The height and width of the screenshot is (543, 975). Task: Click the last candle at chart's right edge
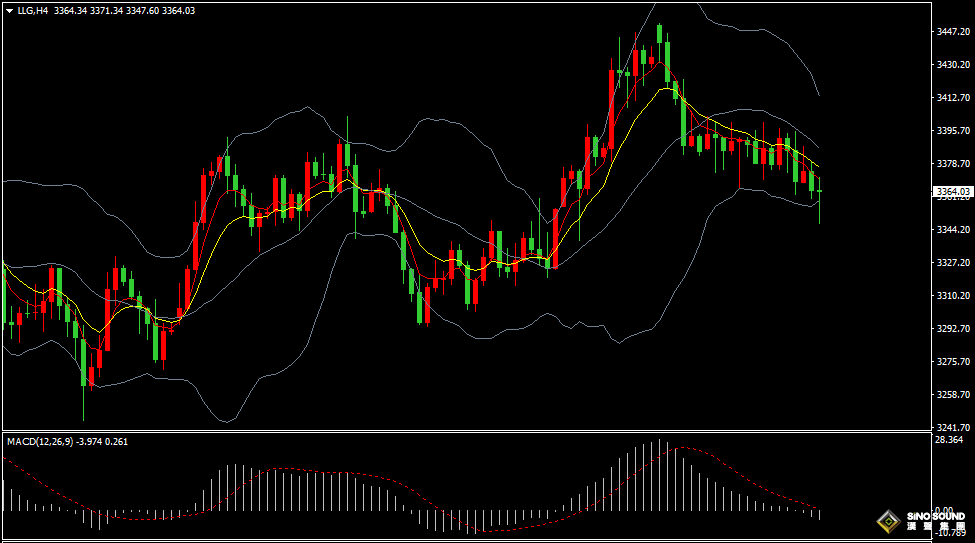(820, 191)
